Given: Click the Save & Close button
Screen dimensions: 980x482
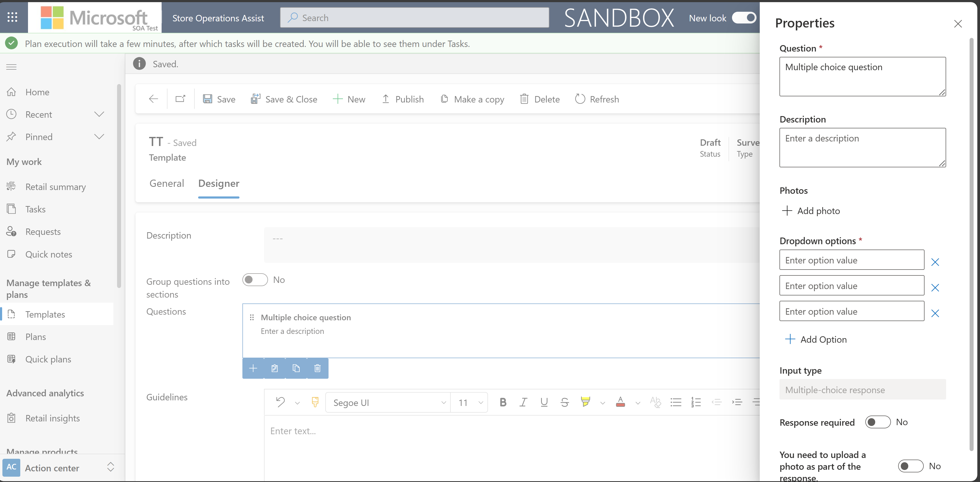Looking at the screenshot, I should pos(284,99).
